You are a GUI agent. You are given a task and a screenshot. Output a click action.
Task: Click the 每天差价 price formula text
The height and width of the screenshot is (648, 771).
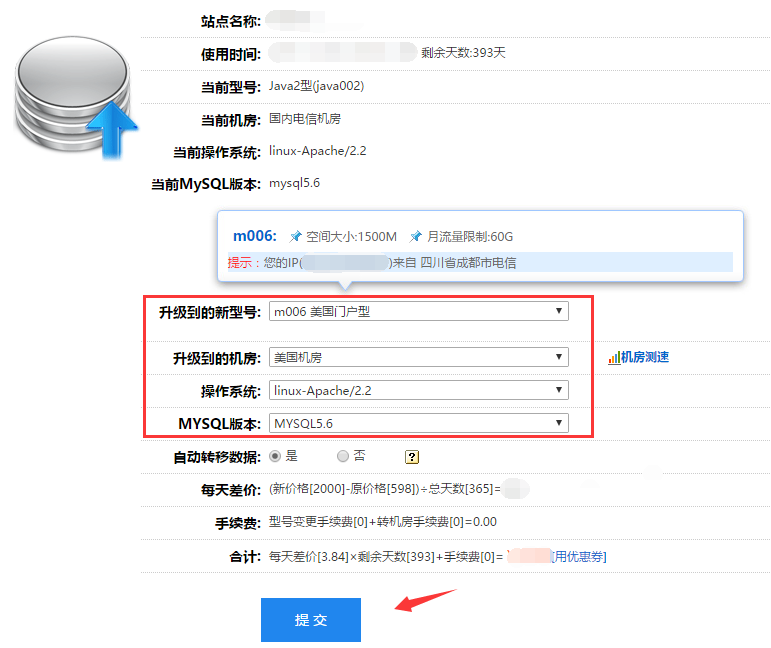point(385,490)
